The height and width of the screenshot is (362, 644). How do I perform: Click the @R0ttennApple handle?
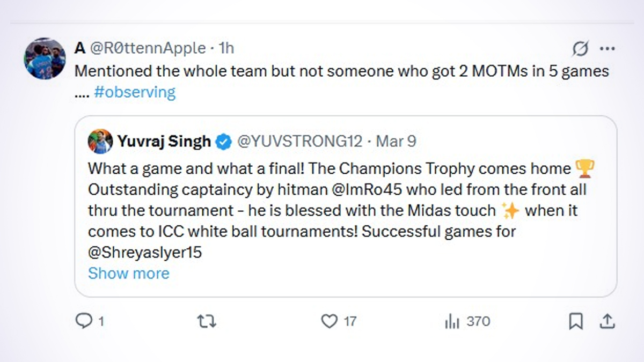pos(148,48)
